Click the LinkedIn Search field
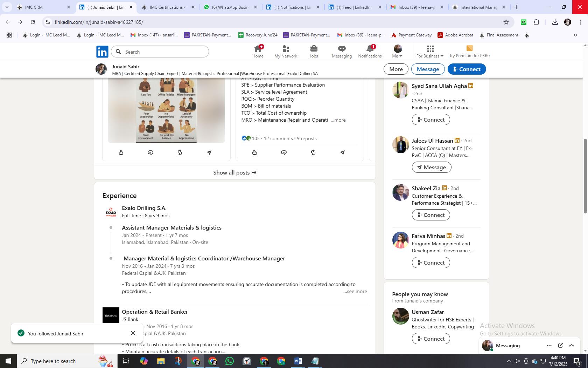The height and width of the screenshot is (368, 588). click(x=160, y=52)
